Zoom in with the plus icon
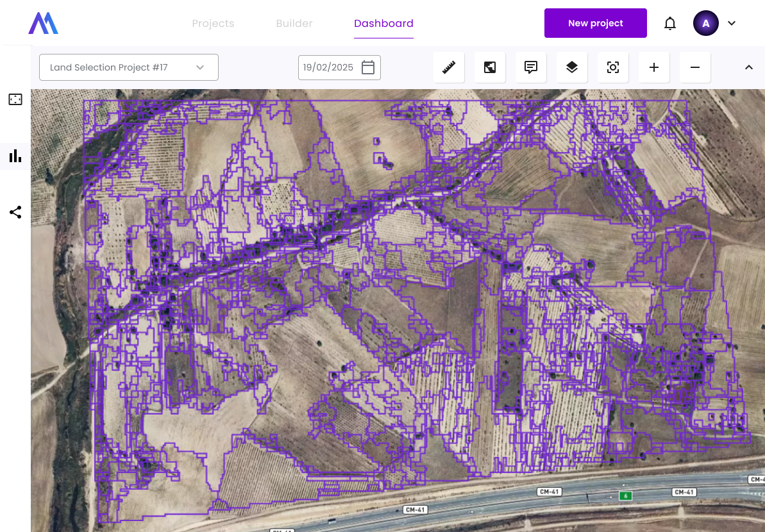 654,67
